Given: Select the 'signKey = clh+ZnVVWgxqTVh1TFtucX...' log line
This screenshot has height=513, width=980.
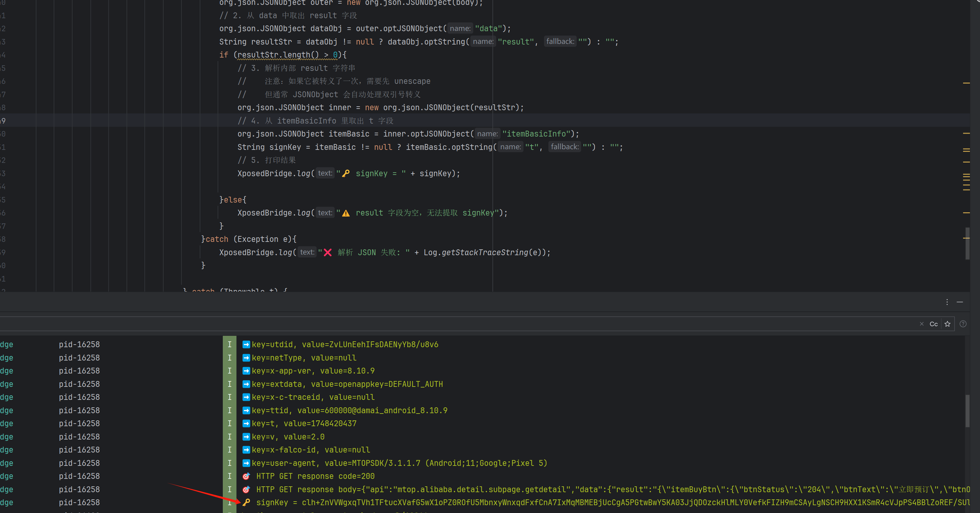Looking at the screenshot, I should coord(612,502).
